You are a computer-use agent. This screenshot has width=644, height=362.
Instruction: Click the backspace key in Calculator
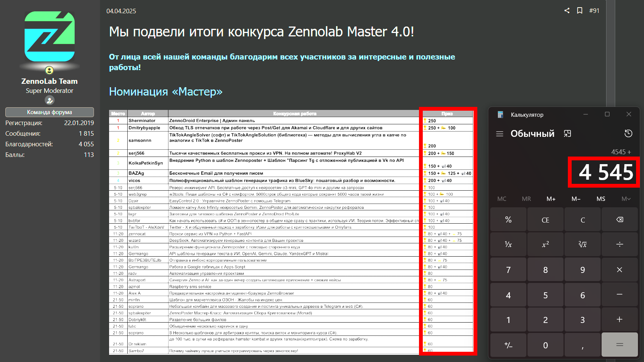[x=620, y=220]
